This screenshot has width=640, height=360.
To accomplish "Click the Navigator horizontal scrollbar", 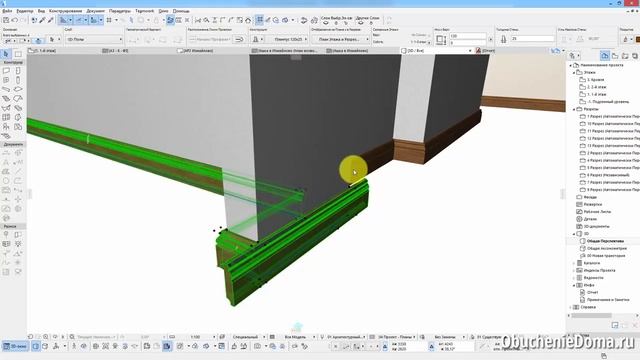I will point(591,316).
